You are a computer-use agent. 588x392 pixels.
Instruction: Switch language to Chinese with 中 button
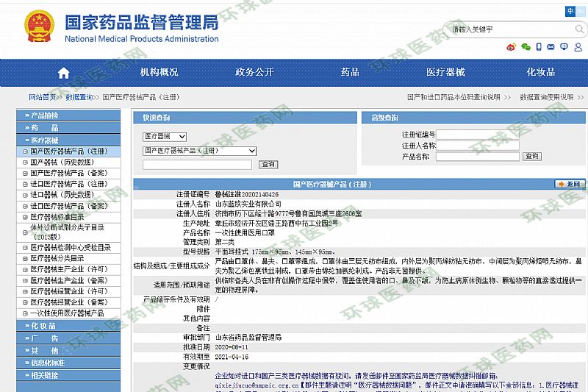click(571, 10)
